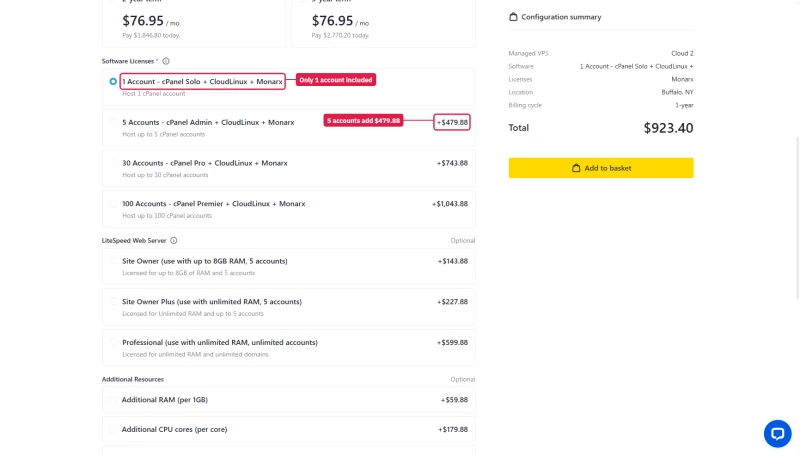Click the Total $923.40 amount
800x455 pixels.
[668, 128]
